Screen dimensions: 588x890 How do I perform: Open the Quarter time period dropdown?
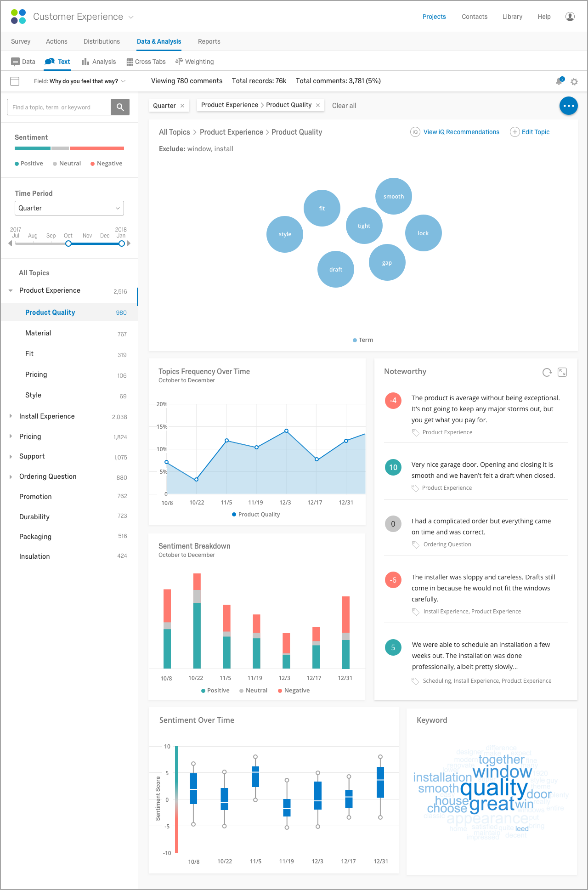coord(69,208)
